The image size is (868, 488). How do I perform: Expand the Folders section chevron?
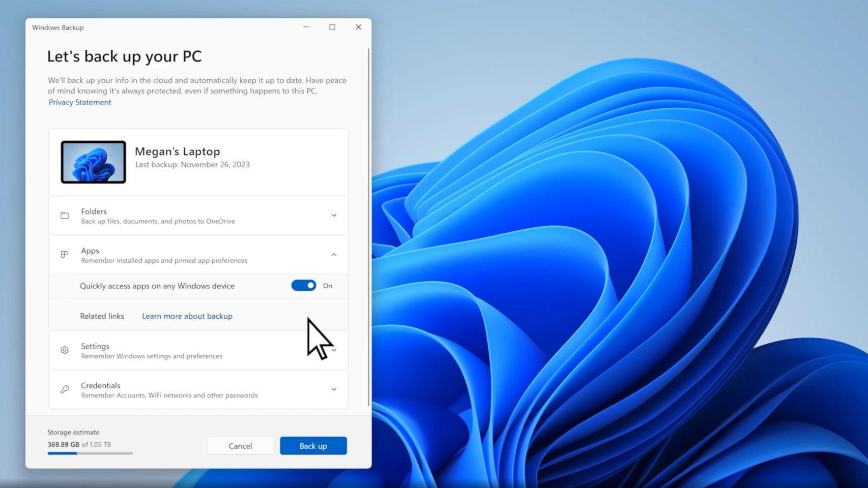point(334,216)
